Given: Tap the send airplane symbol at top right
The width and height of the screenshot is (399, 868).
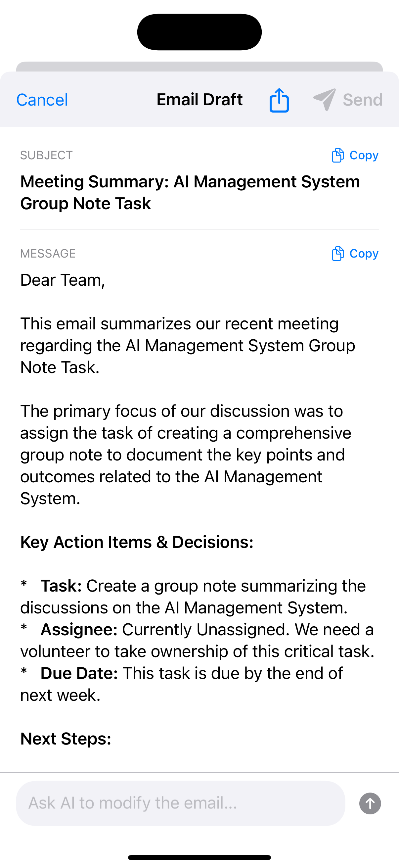Looking at the screenshot, I should (x=324, y=99).
